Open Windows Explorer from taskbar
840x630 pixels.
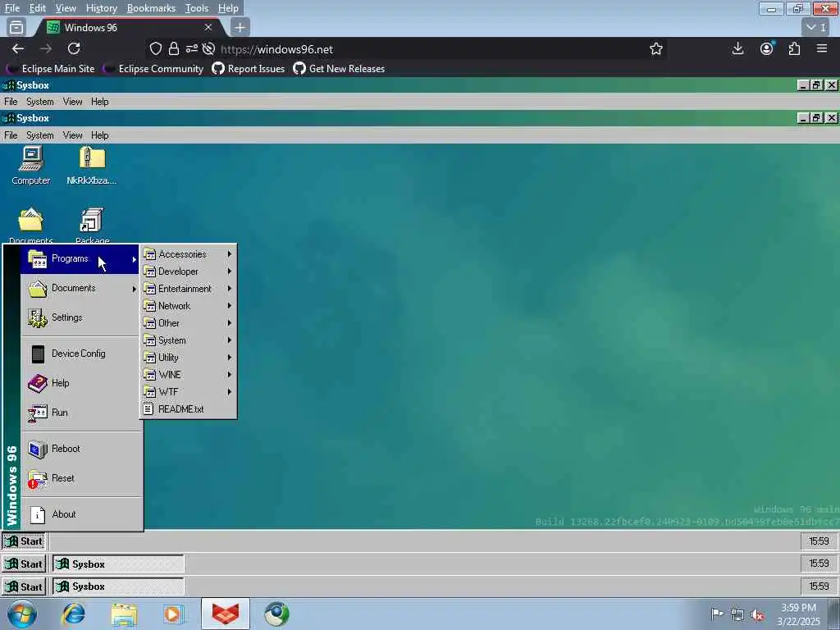(125, 614)
